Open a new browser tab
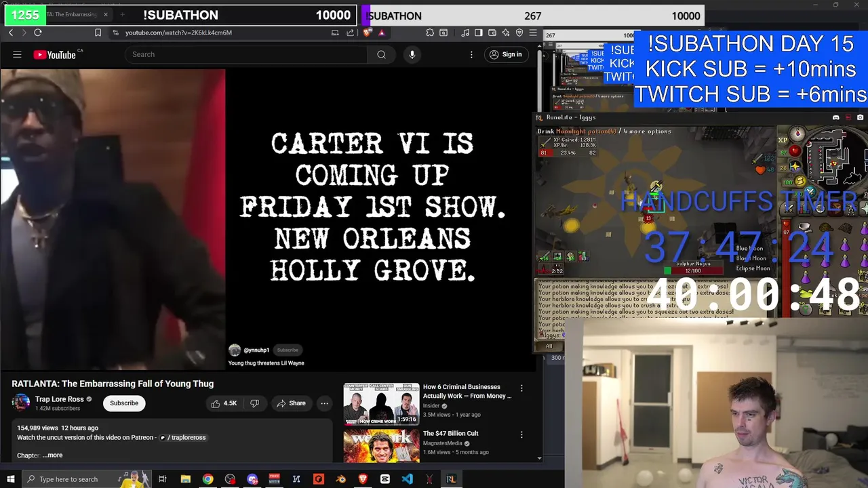The image size is (868, 488). pos(122,14)
